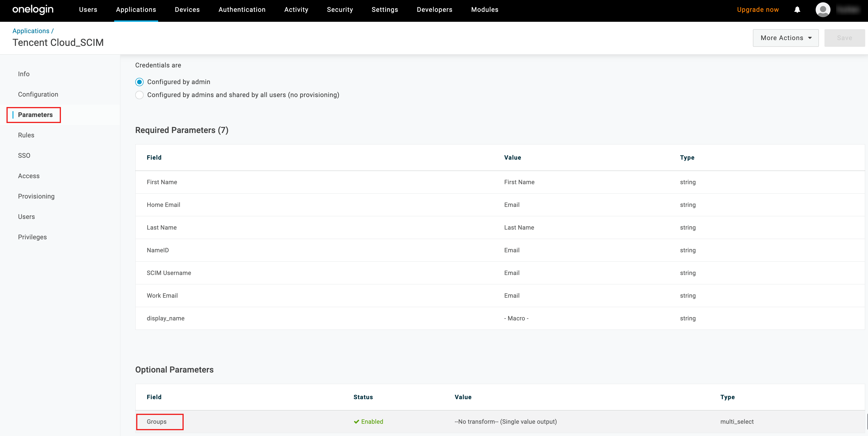This screenshot has height=436, width=868.
Task: Open the Developers top menu
Action: [434, 10]
